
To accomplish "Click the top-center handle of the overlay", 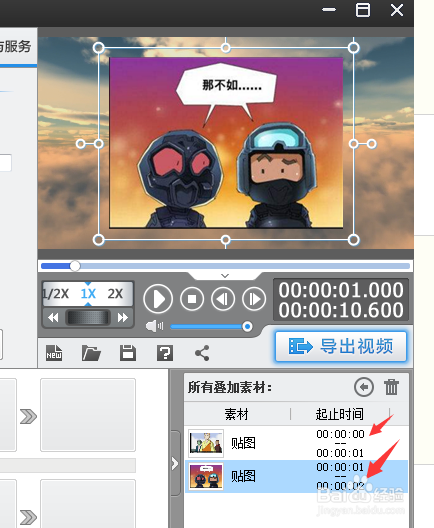I will (x=226, y=48).
